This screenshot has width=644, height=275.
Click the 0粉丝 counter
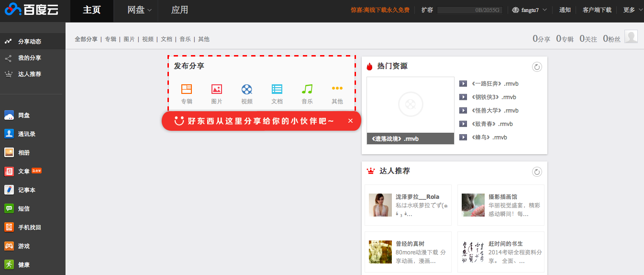[x=611, y=39]
